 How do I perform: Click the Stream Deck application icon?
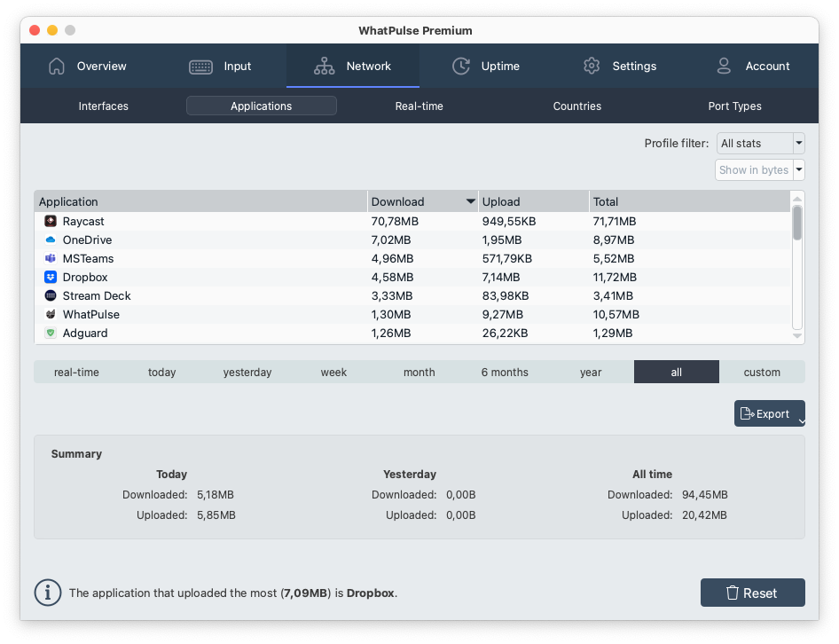point(50,295)
